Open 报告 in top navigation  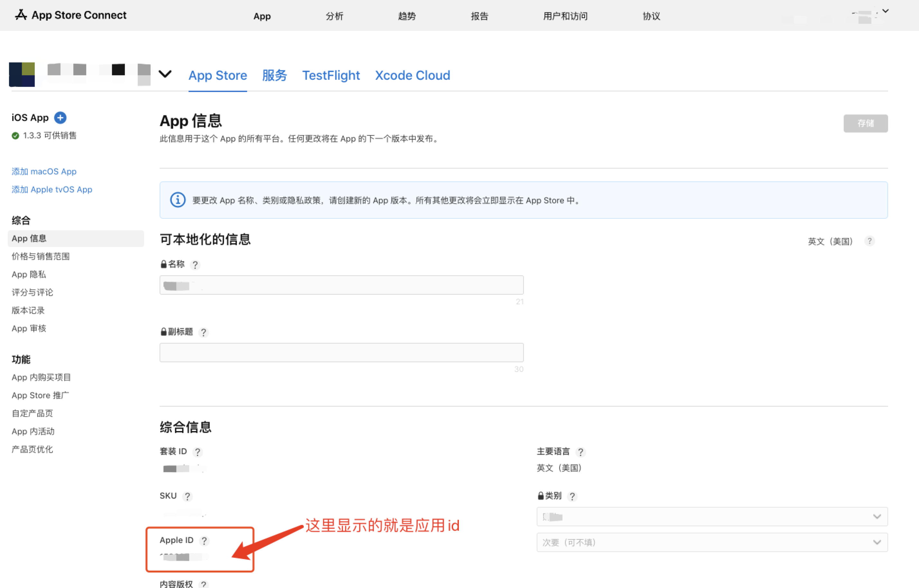(x=479, y=16)
